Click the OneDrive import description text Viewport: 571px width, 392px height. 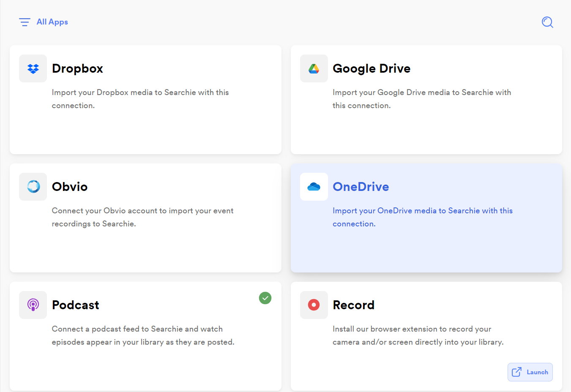coord(423,217)
